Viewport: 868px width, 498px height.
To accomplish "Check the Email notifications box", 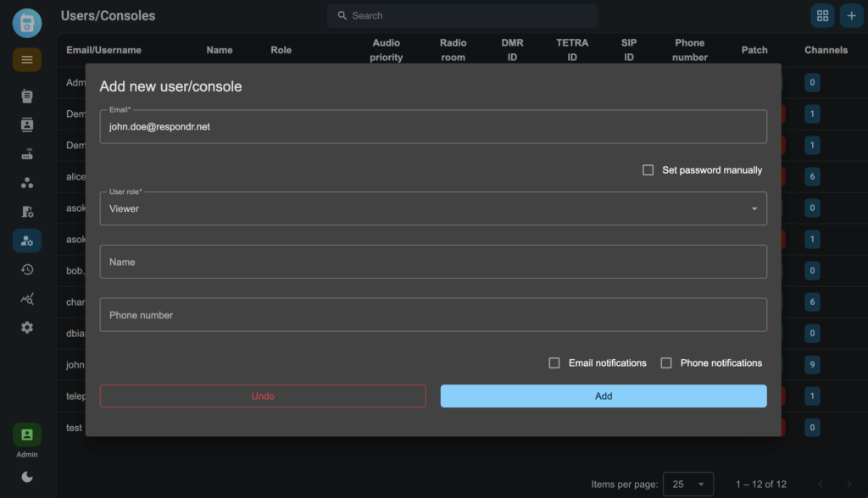I will (x=554, y=363).
